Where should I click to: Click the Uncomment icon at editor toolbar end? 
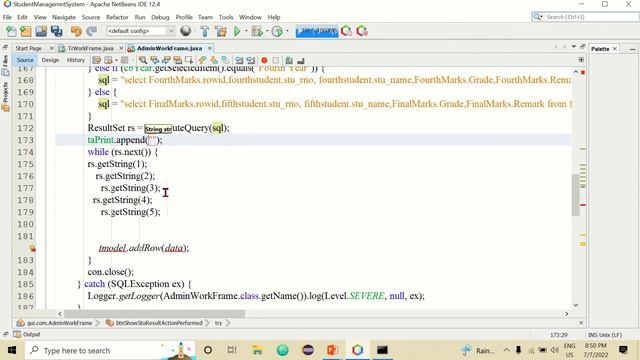301,60
